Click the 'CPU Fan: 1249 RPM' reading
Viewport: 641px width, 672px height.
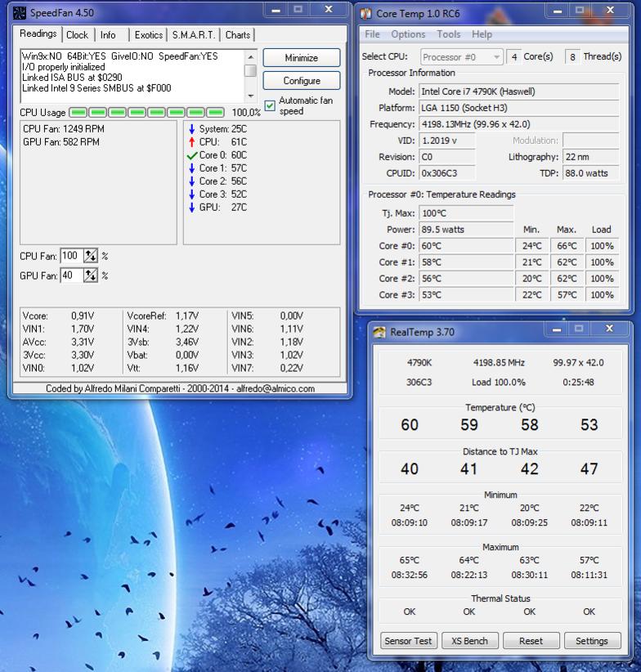pos(64,129)
